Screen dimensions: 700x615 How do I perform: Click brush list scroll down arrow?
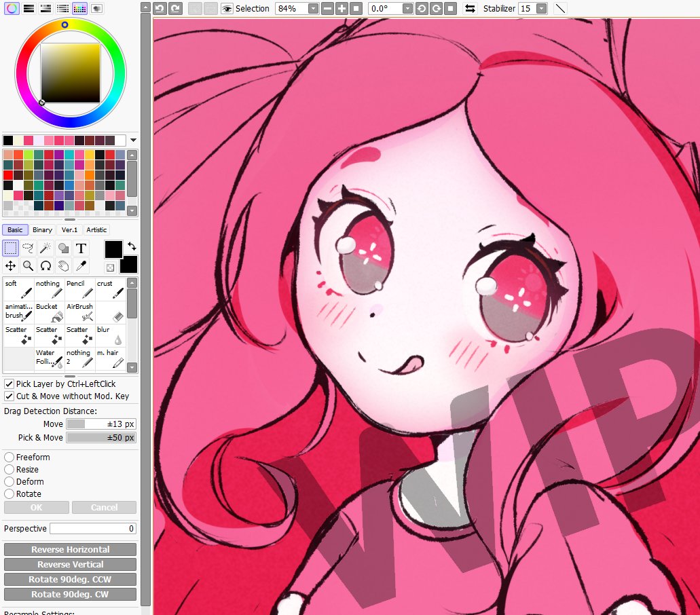tap(132, 367)
